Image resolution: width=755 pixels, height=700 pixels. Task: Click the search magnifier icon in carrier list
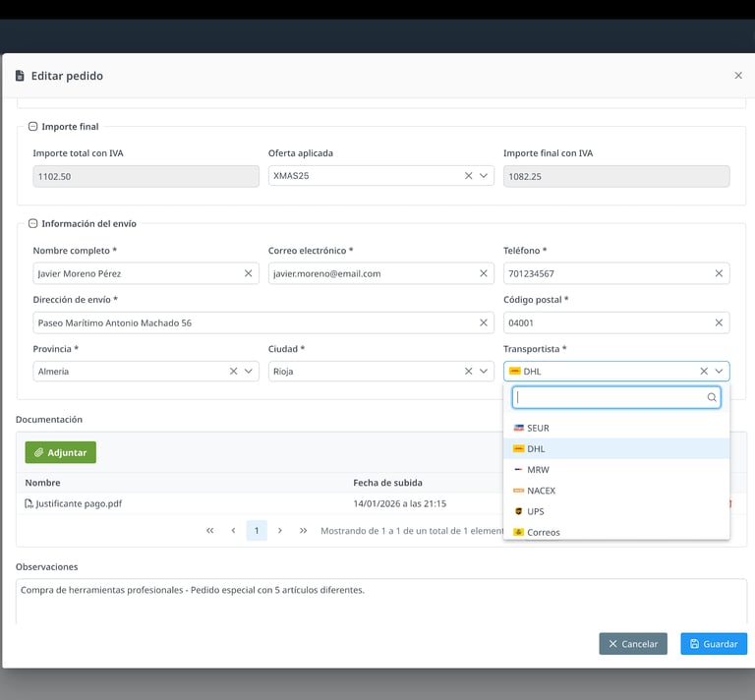click(x=712, y=397)
